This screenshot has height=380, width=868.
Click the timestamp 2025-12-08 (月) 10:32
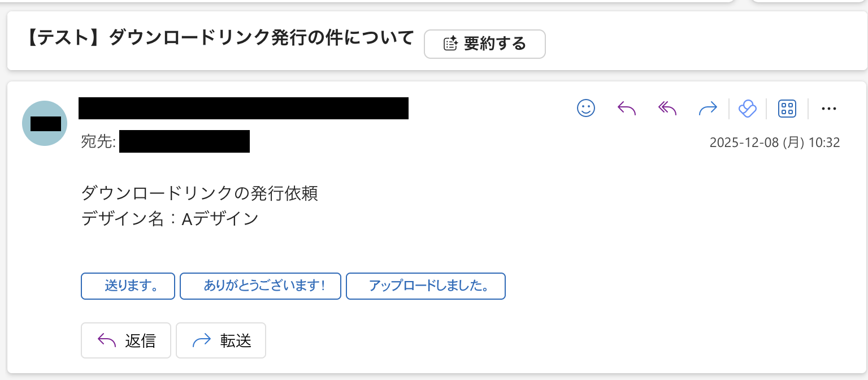coord(774,142)
